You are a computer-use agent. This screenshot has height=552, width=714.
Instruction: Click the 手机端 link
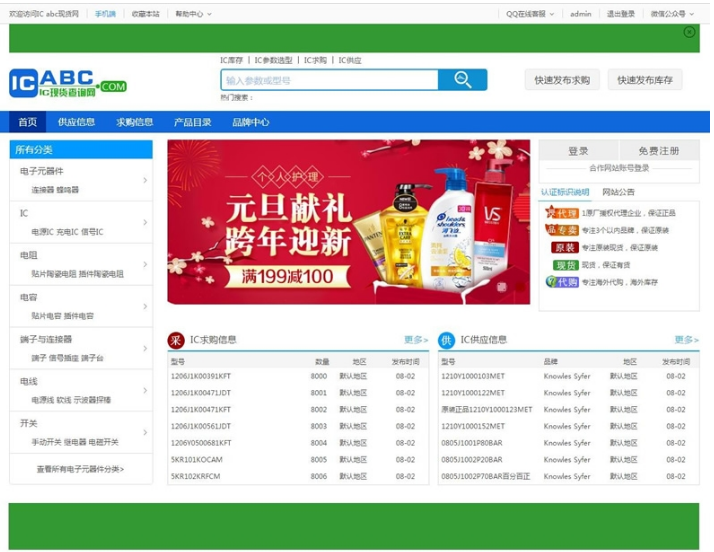coord(105,14)
